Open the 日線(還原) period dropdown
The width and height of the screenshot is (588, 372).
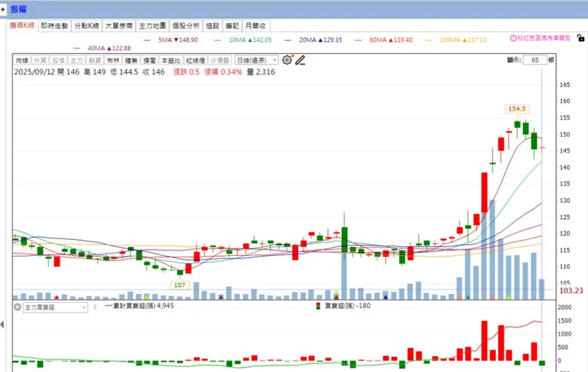[x=256, y=60]
